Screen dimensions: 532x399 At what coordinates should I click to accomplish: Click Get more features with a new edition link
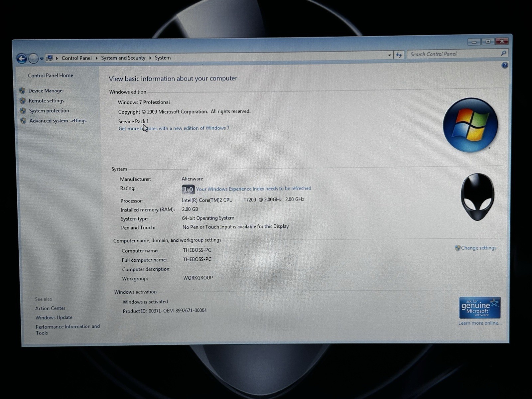(x=174, y=128)
